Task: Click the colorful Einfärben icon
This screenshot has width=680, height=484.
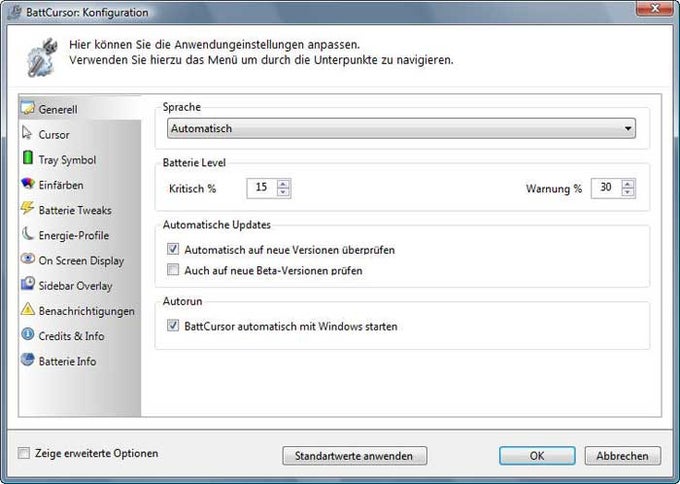Action: 27,183
